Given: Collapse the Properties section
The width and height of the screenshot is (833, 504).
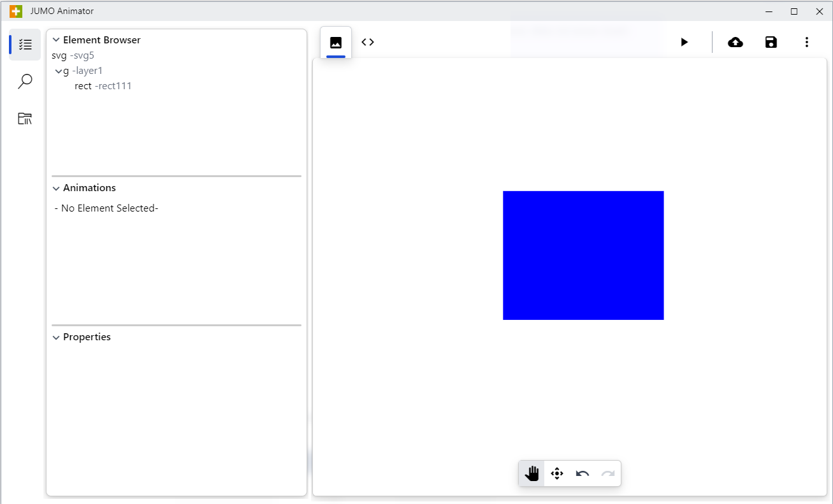Looking at the screenshot, I should [x=56, y=337].
